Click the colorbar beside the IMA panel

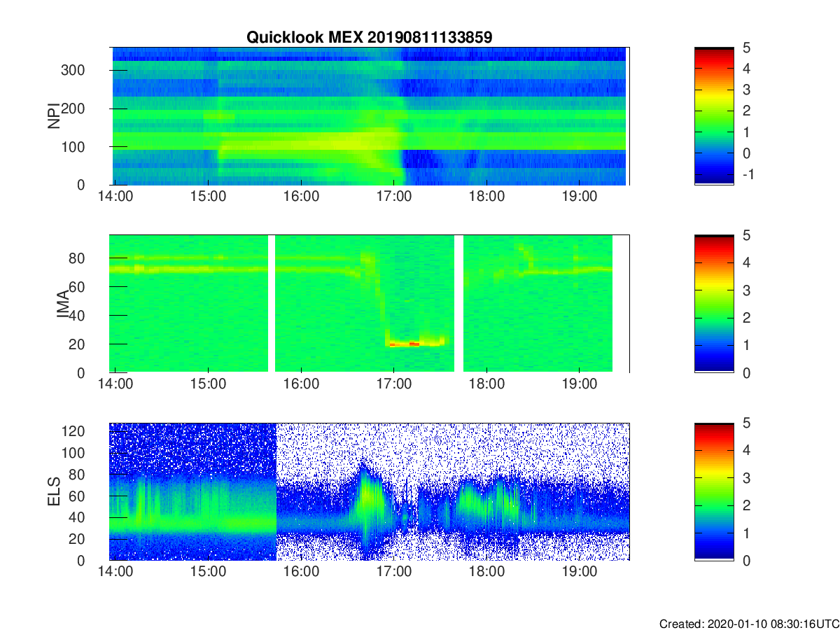pos(714,304)
